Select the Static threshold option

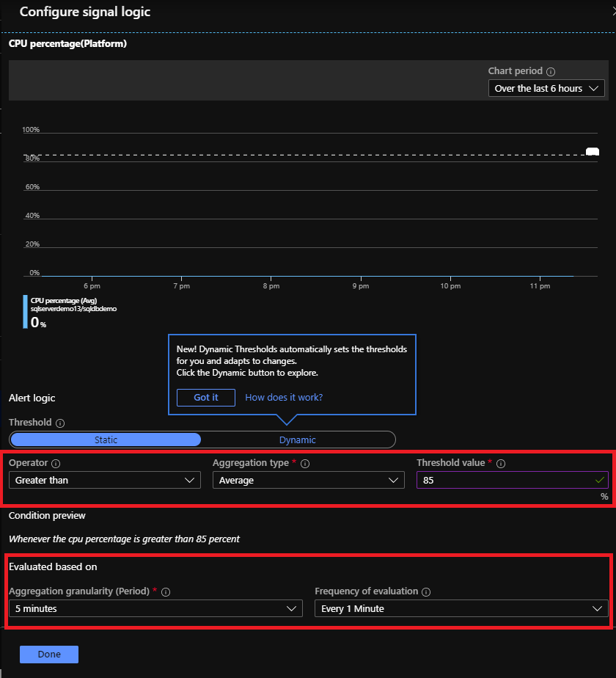pos(105,439)
